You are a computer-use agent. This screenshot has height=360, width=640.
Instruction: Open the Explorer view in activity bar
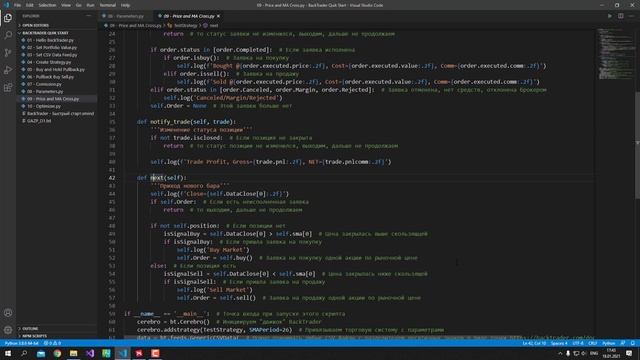click(x=8, y=18)
